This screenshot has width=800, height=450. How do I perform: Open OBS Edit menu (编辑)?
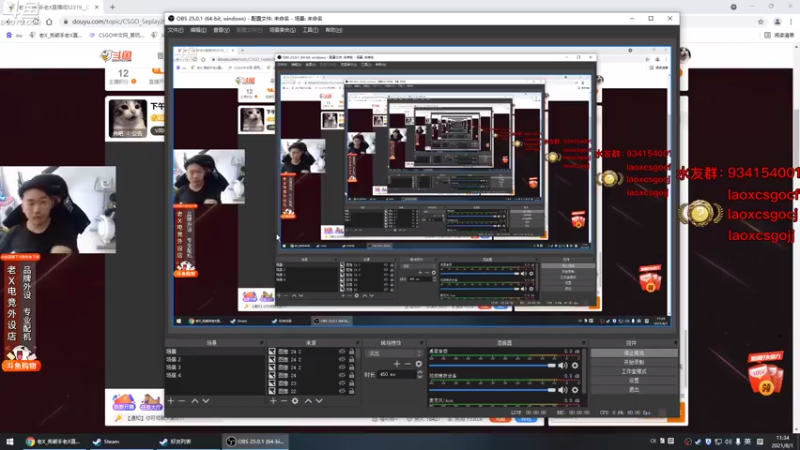coord(198,30)
